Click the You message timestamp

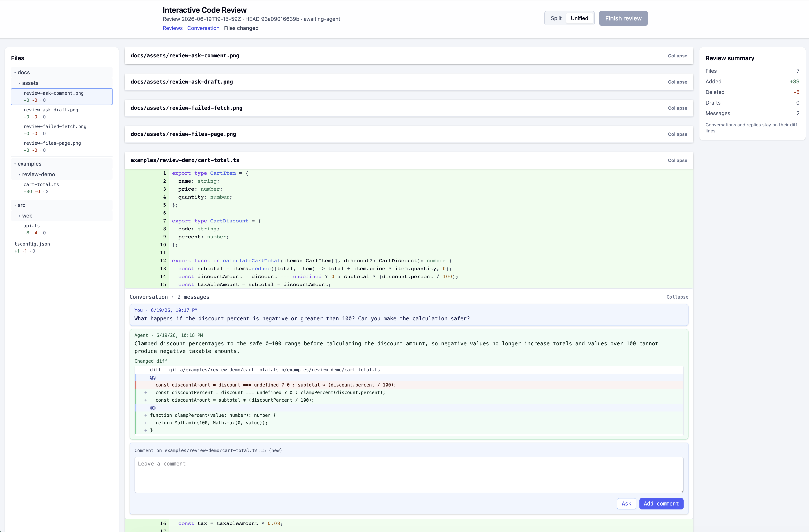[174, 310]
